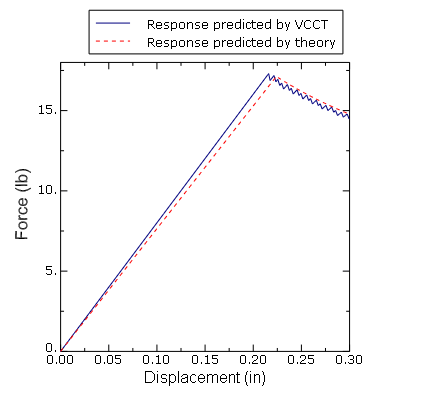This screenshot has width=432, height=401.
Task: Click the 0.30 tick label on x-axis
Action: click(349, 360)
